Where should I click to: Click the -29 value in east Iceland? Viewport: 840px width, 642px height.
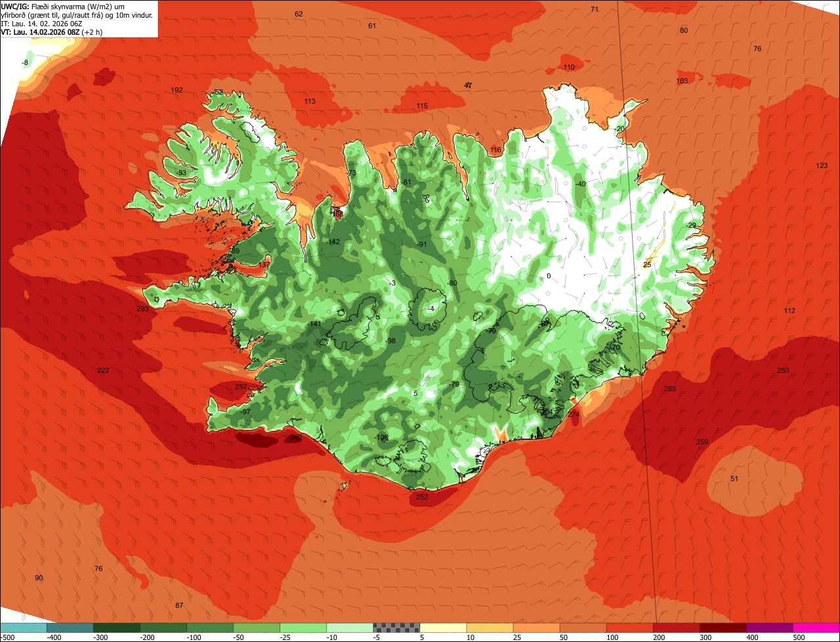click(x=691, y=225)
